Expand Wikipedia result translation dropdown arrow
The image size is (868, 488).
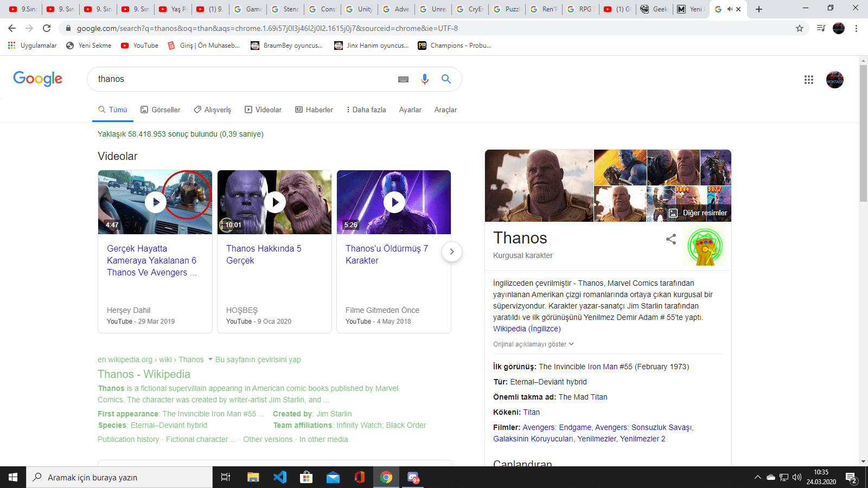click(210, 359)
